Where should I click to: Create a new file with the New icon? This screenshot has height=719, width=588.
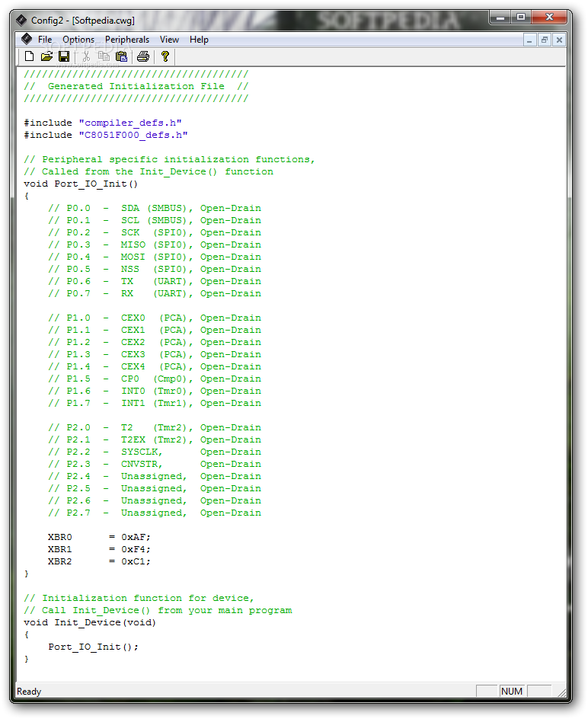(30, 56)
